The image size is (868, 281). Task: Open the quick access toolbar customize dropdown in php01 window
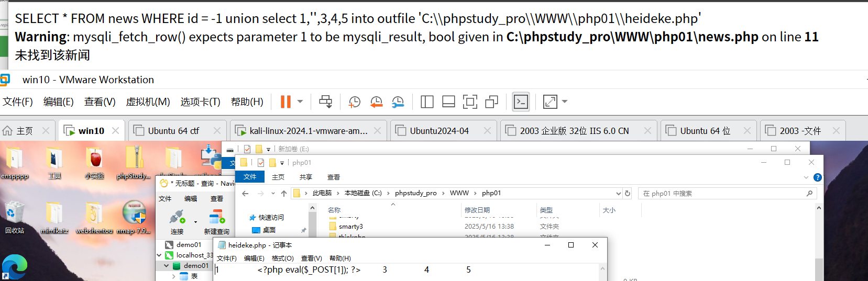282,163
